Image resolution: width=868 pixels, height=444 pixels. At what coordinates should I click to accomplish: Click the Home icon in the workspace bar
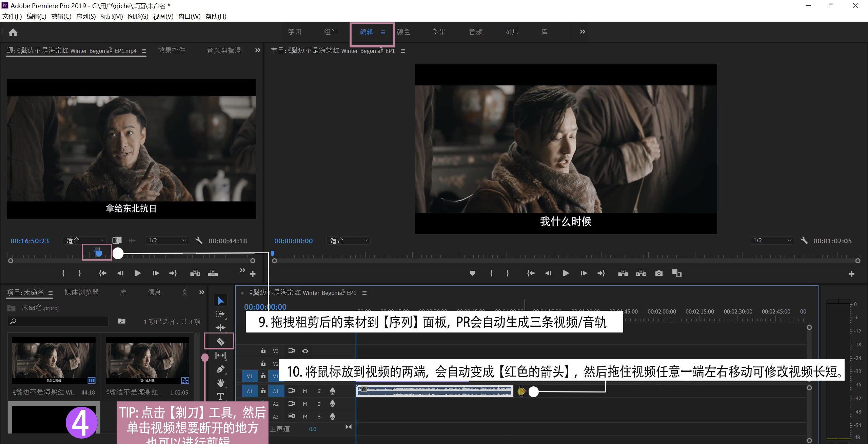(x=13, y=32)
